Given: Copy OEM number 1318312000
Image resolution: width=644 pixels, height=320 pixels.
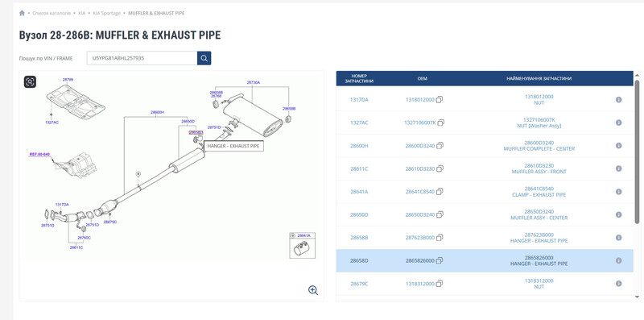Looking at the screenshot, I should coord(440,284).
